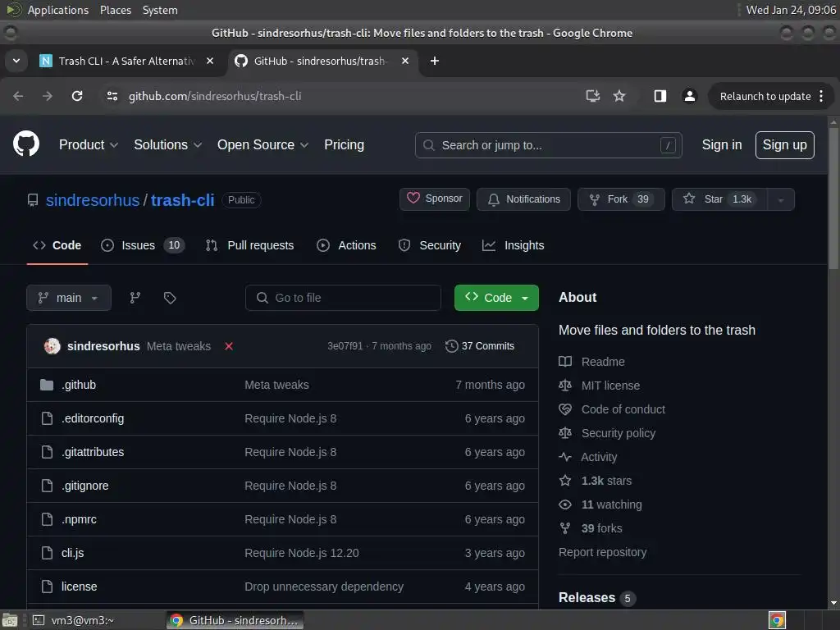The height and width of the screenshot is (630, 840).
Task: Close the Trash CLI tab
Action: pyautogui.click(x=210, y=61)
